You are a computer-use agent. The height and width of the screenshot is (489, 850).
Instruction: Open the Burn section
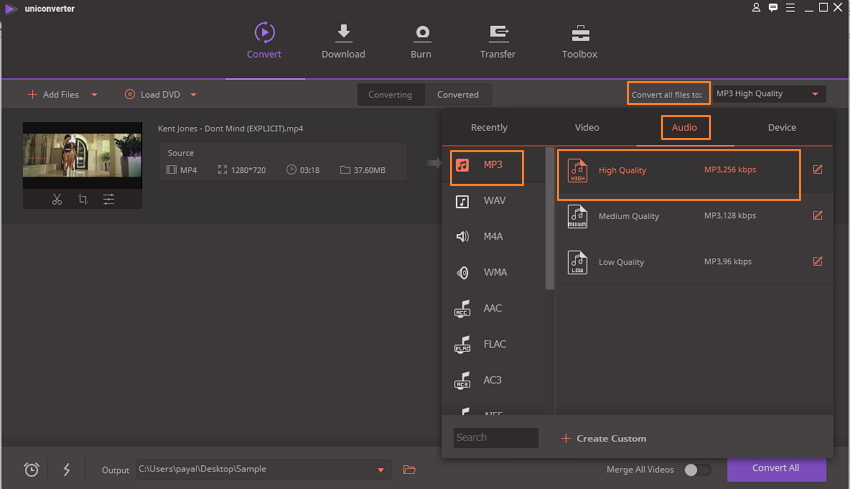[x=421, y=41]
